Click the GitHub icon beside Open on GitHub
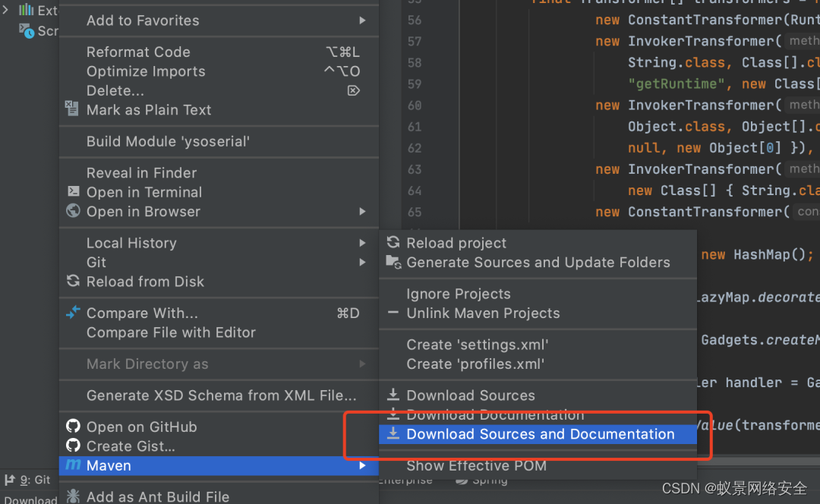 click(73, 427)
